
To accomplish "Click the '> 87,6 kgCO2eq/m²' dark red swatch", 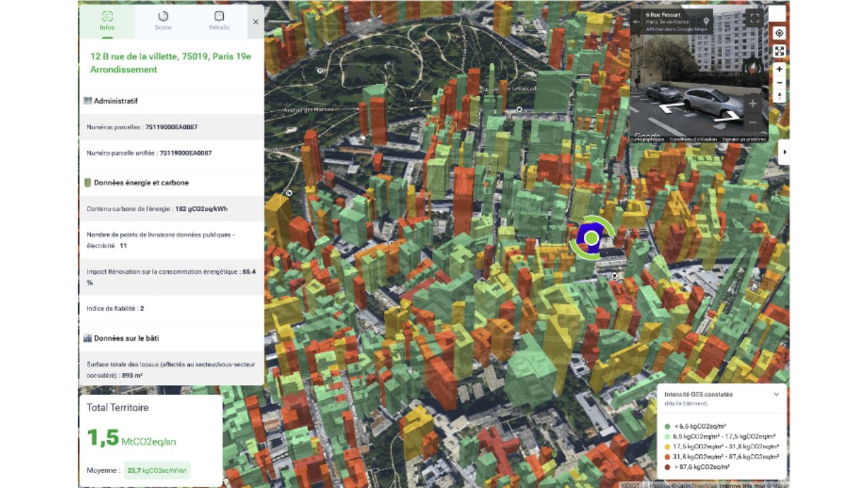I will [667, 467].
